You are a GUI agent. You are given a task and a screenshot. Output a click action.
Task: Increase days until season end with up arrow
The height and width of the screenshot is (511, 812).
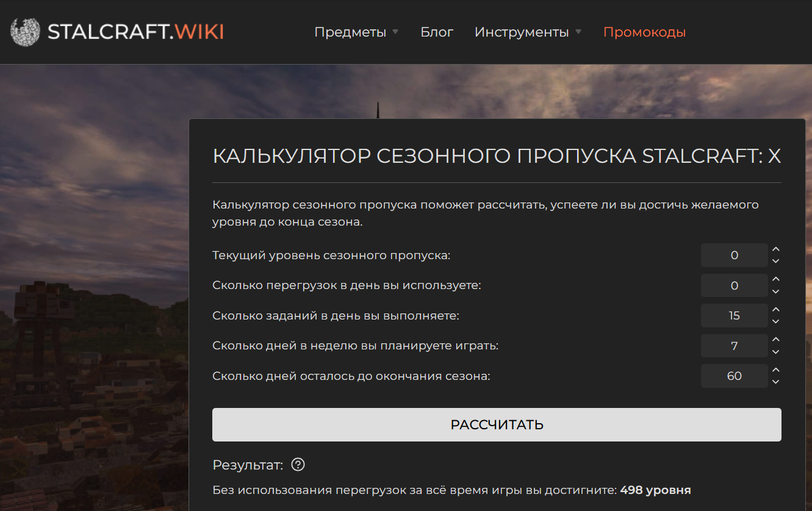[775, 370]
